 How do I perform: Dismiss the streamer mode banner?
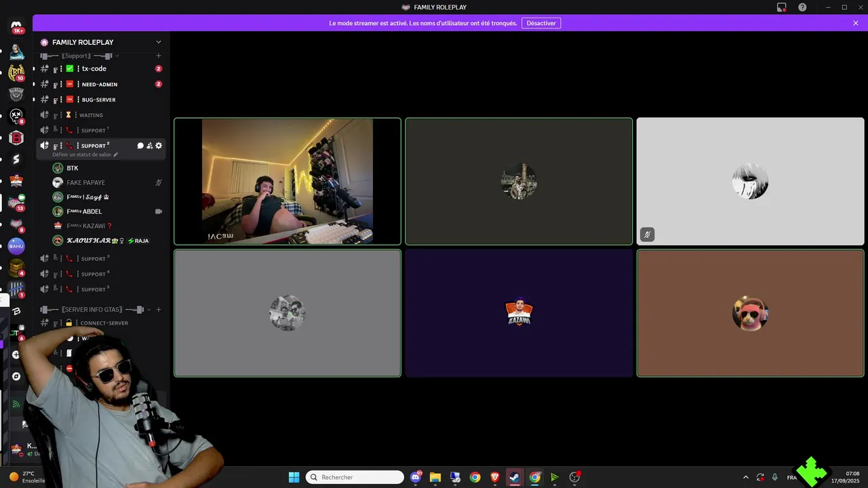pyautogui.click(x=856, y=23)
